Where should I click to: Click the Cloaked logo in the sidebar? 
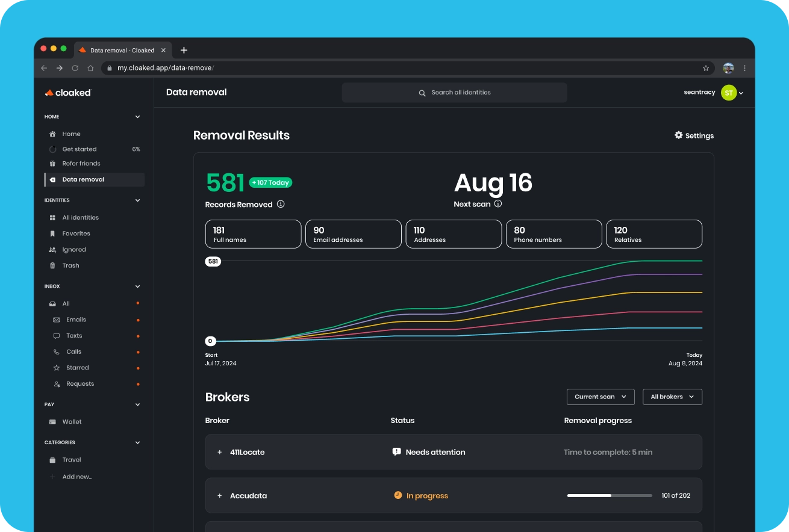68,92
